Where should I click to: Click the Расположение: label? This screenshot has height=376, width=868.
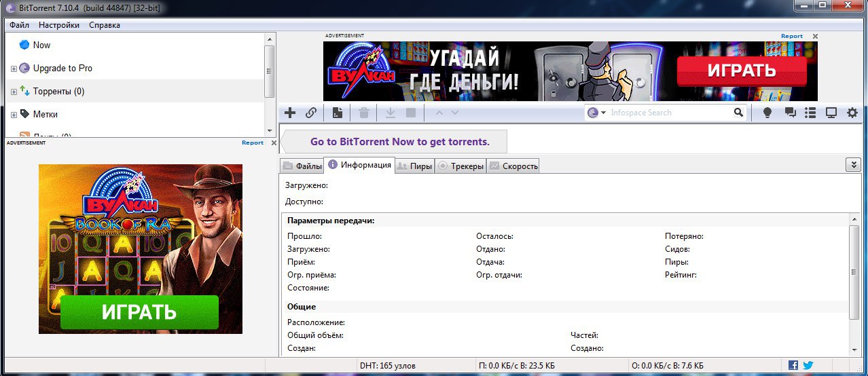[x=316, y=322]
